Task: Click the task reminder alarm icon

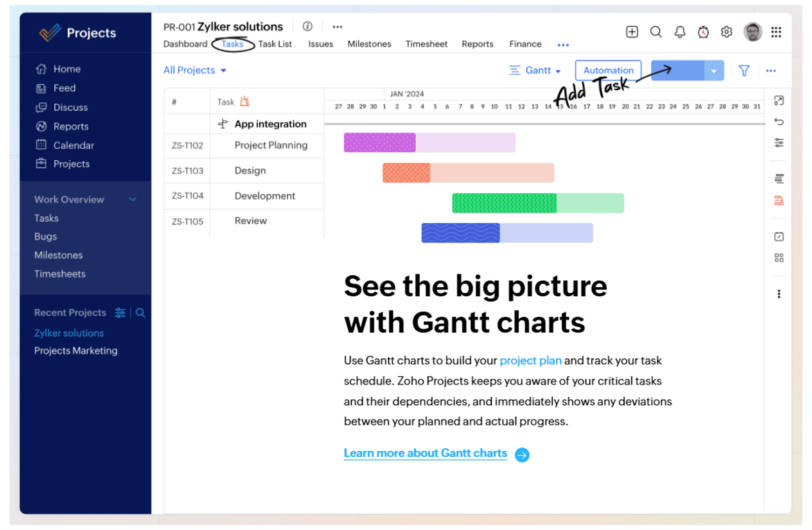Action: [x=245, y=101]
